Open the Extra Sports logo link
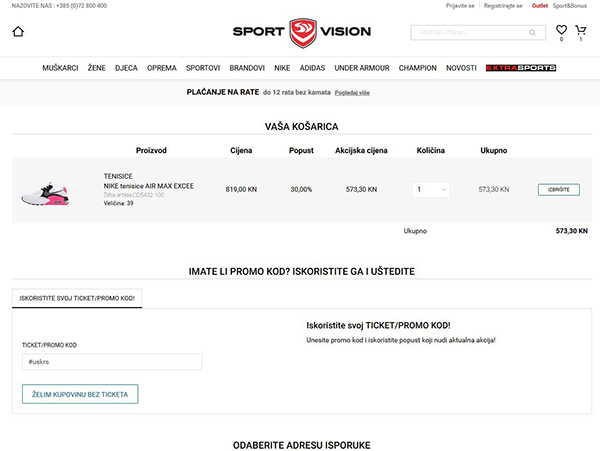This screenshot has height=451, width=600. point(521,68)
